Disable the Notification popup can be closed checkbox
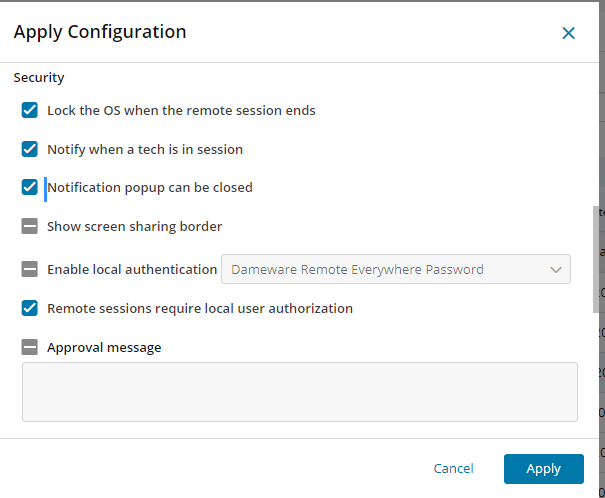 tap(30, 187)
